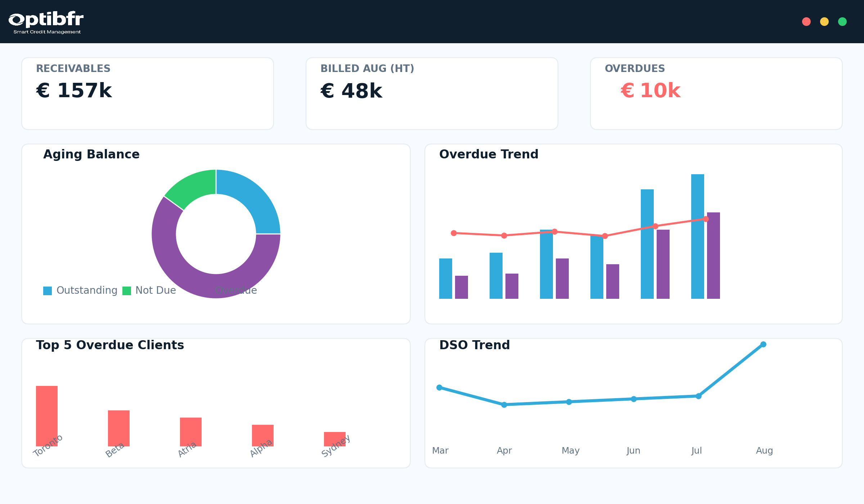Screen dimensions: 864x504
Task: Click the red window dot
Action: click(x=806, y=22)
